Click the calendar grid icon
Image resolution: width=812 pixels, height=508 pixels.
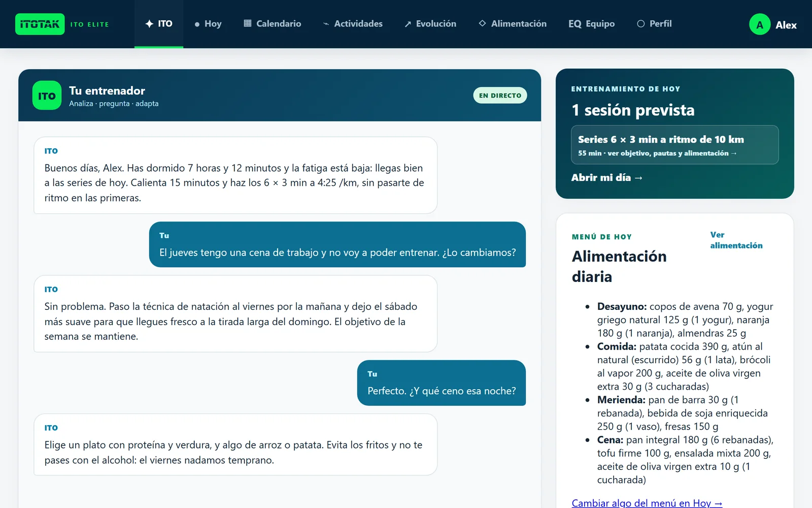(x=248, y=23)
